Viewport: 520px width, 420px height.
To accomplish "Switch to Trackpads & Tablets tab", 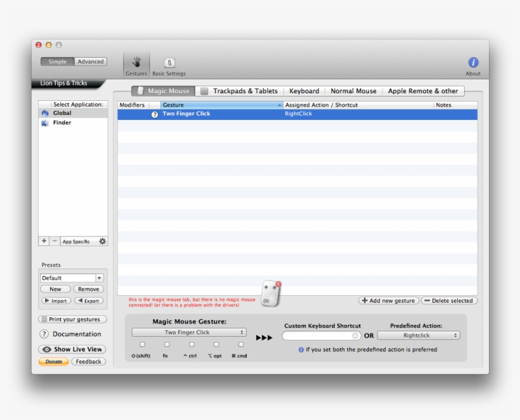I will click(x=240, y=91).
